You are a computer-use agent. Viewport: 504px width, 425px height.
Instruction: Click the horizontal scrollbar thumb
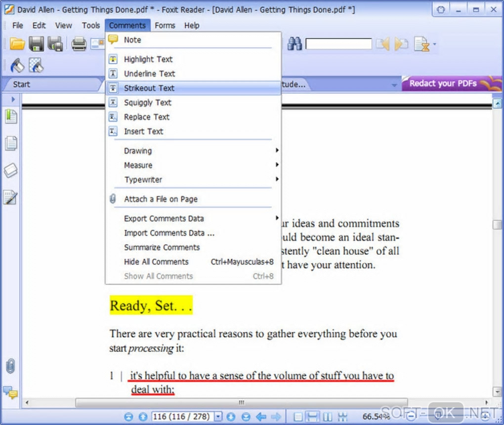coord(242,402)
